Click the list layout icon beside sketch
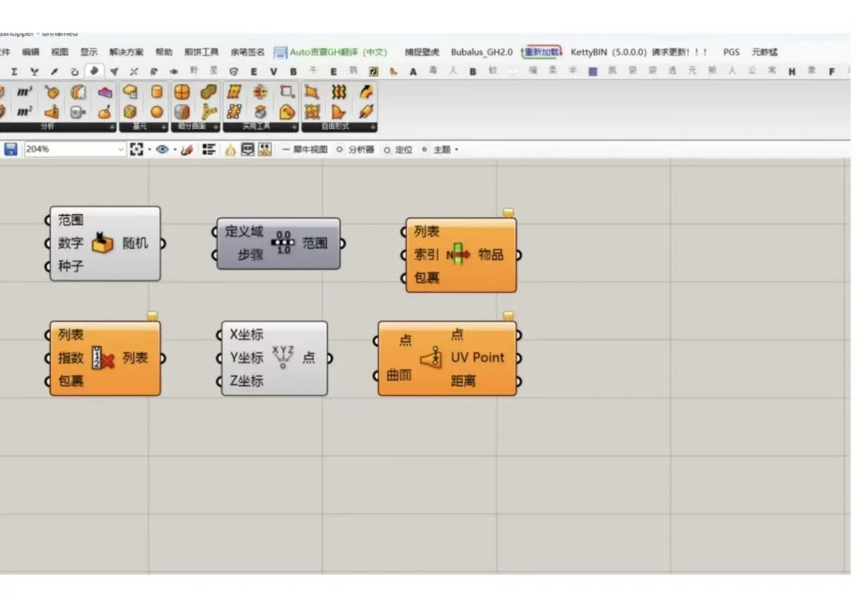 [209, 149]
